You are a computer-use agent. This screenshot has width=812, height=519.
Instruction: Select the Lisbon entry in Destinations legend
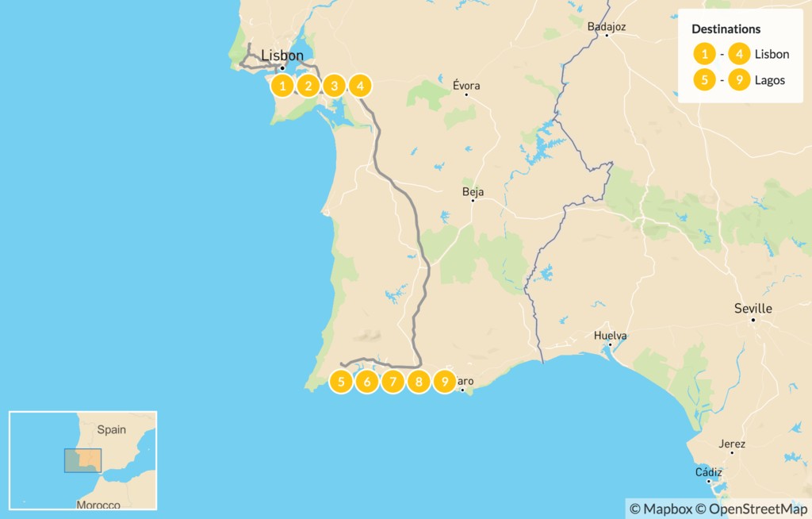pos(772,54)
